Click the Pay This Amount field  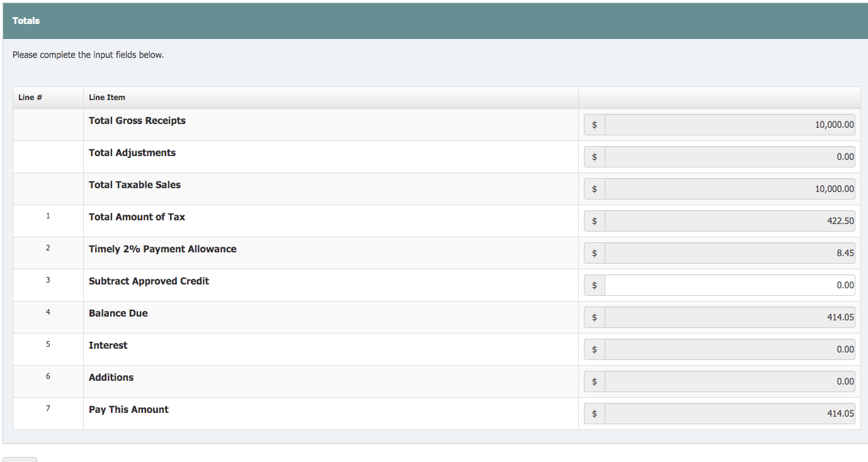[x=730, y=414]
